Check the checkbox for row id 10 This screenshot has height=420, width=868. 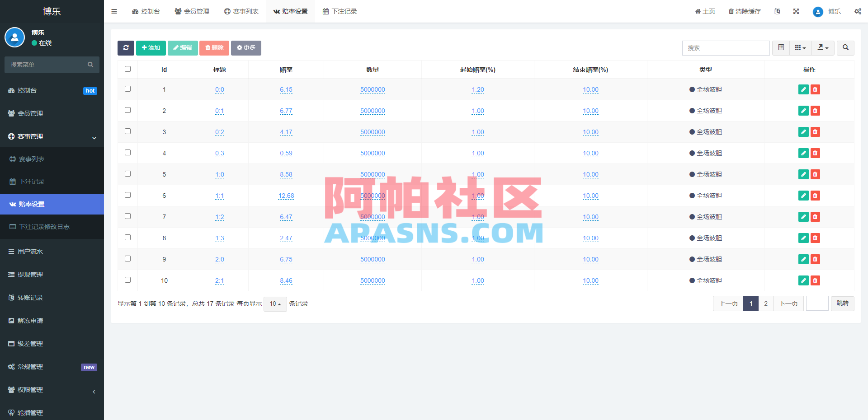[x=127, y=280]
